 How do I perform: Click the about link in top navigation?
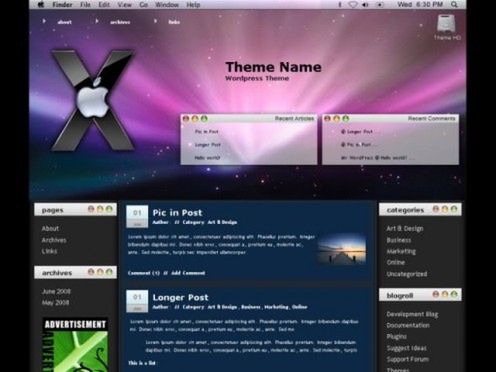[64, 22]
